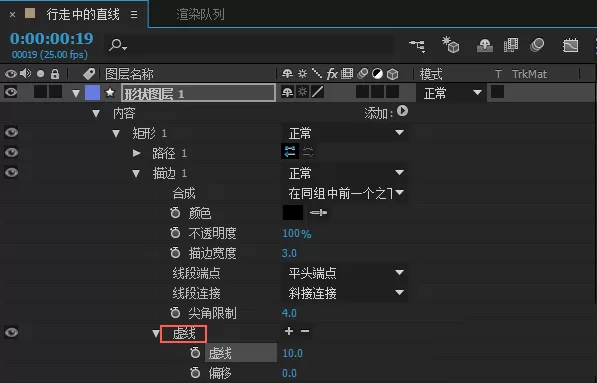This screenshot has width=597, height=383.
Task: Click the shy column header icon
Action: [x=287, y=73]
